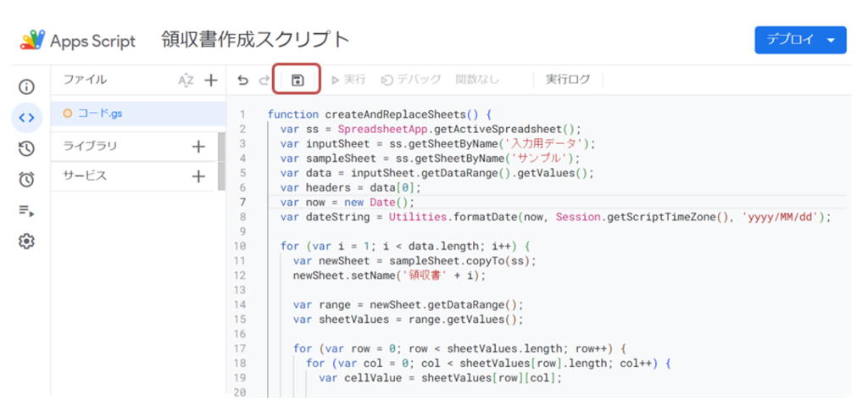This screenshot has height=417, width=868.
Task: Open Triggers alarm clock icon
Action: (x=26, y=180)
